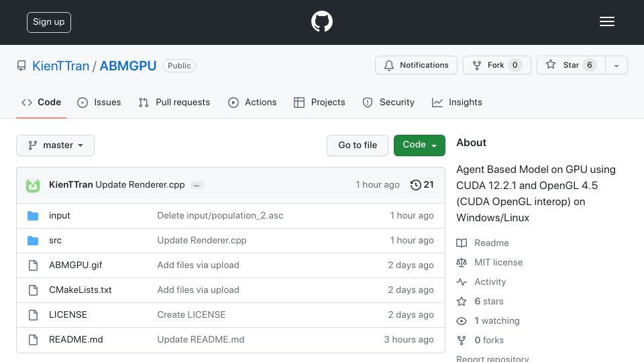The image size is (644, 362).
Task: Click the Sign up button
Action: [49, 22]
